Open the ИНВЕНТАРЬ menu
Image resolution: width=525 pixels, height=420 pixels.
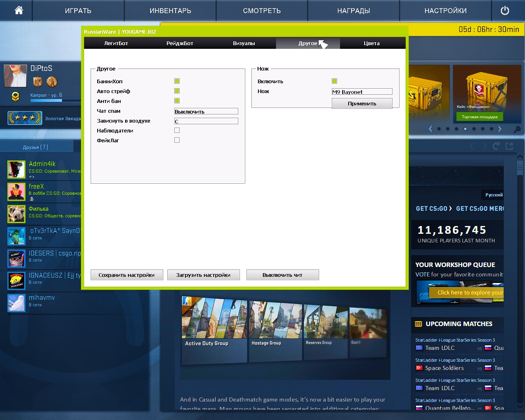[170, 11]
